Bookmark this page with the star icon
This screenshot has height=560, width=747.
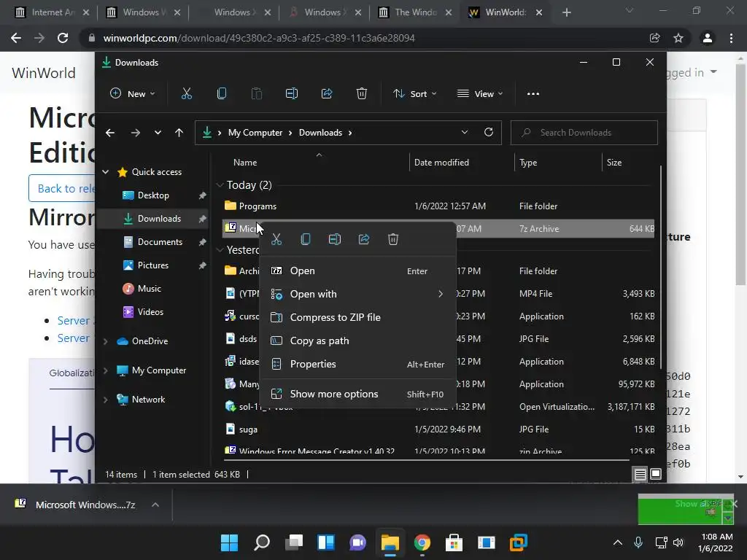pos(678,38)
